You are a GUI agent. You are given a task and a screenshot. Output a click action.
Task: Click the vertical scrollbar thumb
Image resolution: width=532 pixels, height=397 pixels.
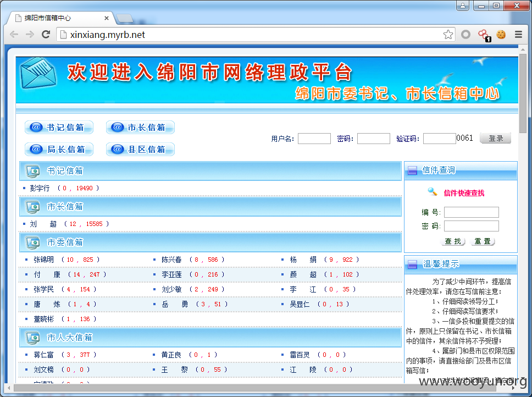tap(523, 93)
